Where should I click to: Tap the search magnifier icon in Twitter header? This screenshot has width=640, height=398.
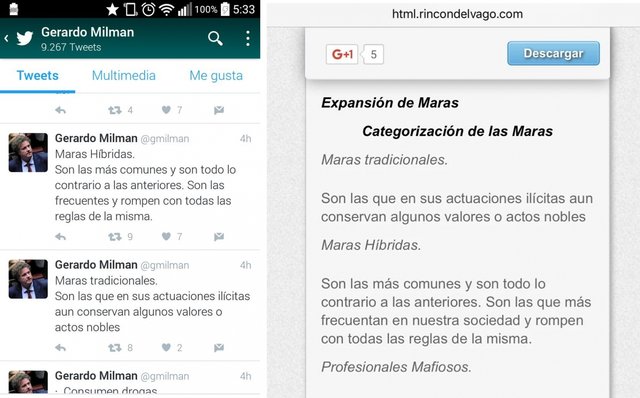click(215, 38)
